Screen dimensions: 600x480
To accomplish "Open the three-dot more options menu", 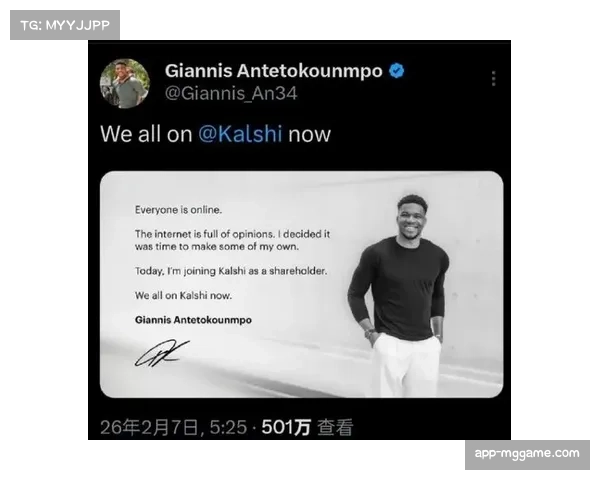I will click(494, 78).
